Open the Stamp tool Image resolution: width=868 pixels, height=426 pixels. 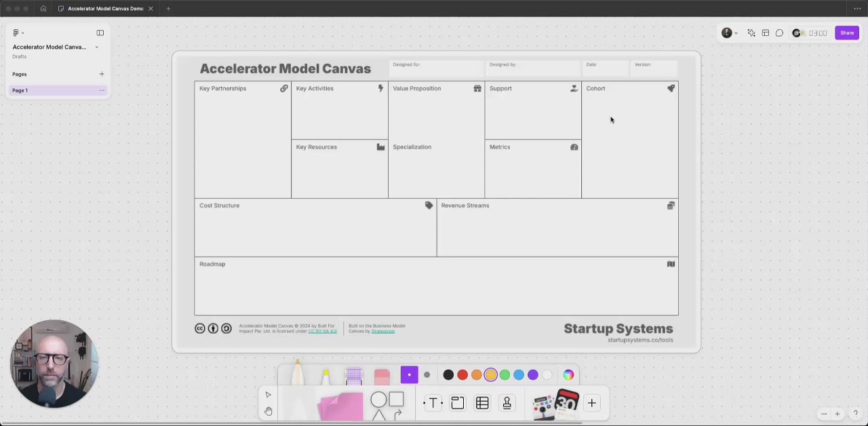(x=507, y=403)
